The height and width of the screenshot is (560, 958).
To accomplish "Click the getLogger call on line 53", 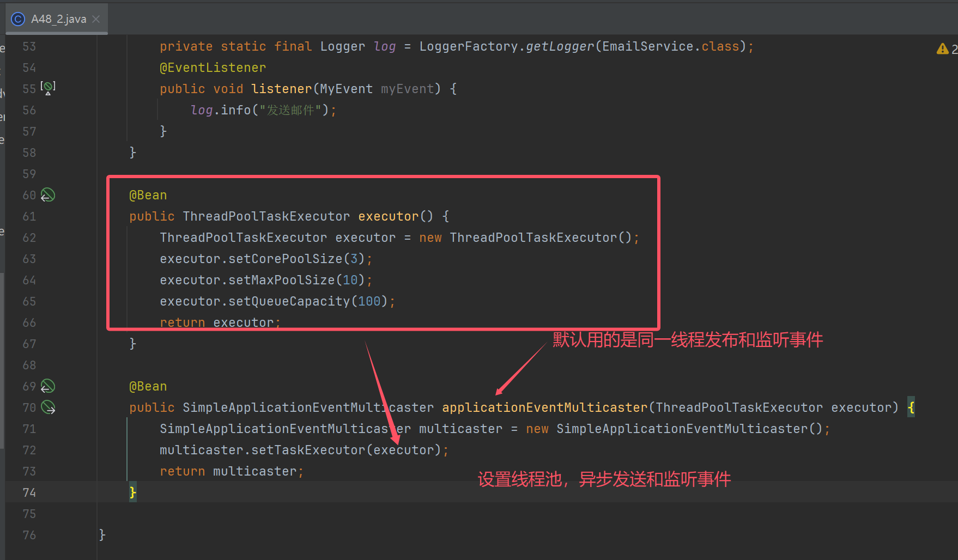I will pyautogui.click(x=560, y=46).
